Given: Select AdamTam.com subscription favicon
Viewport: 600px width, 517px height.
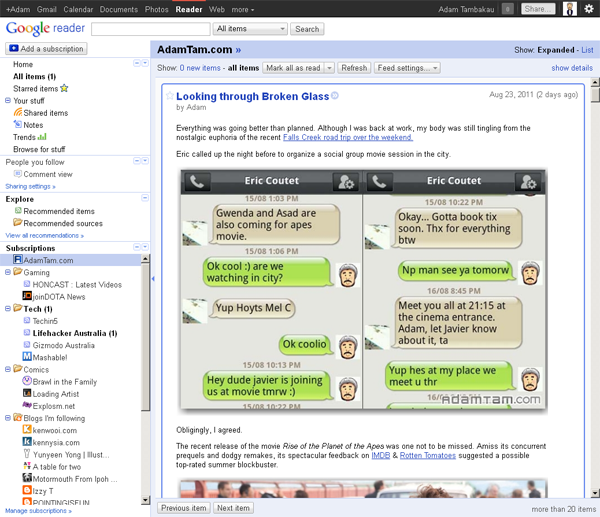Looking at the screenshot, I should pos(18,259).
